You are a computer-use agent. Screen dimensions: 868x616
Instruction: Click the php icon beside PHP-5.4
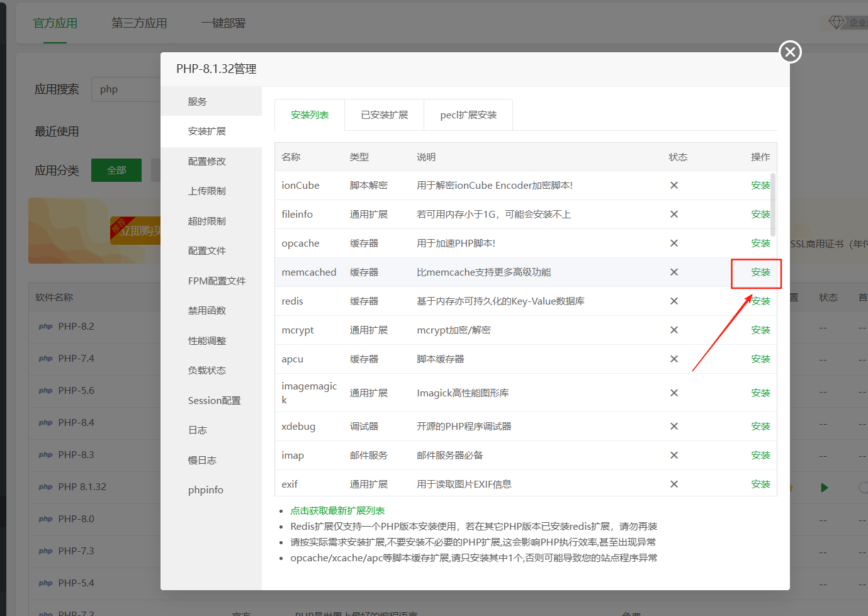45,583
